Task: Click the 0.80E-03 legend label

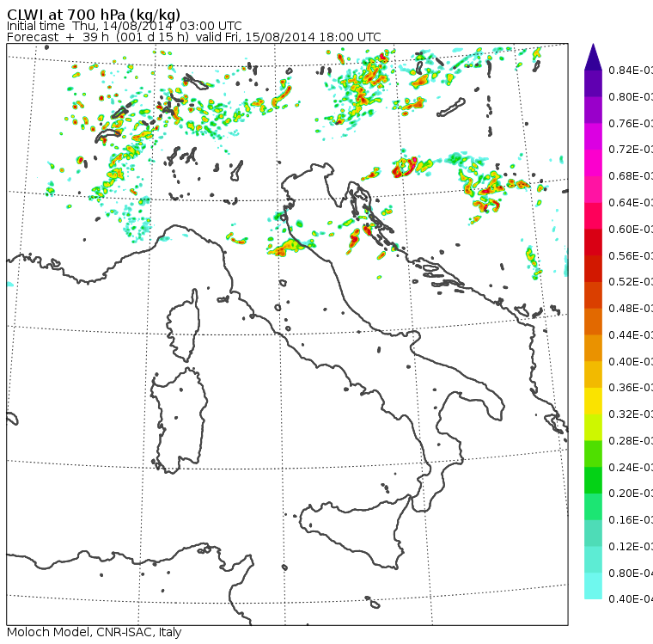Action: [631, 96]
